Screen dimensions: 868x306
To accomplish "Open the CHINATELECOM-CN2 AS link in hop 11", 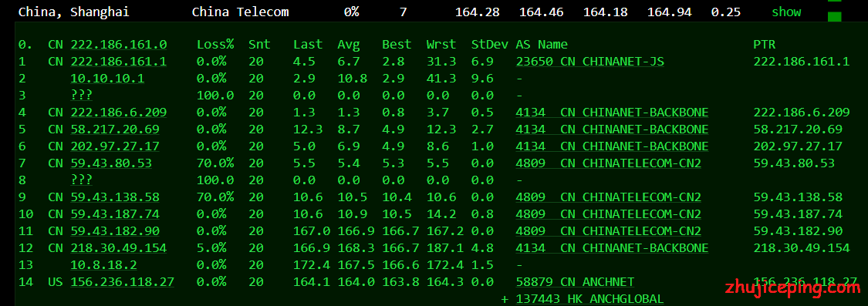I will (x=609, y=230).
